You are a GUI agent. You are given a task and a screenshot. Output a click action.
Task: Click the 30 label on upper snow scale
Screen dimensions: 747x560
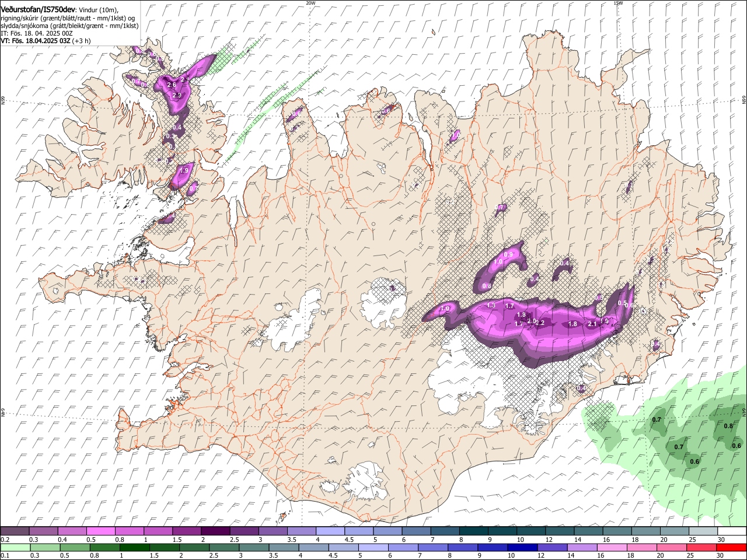721,540
